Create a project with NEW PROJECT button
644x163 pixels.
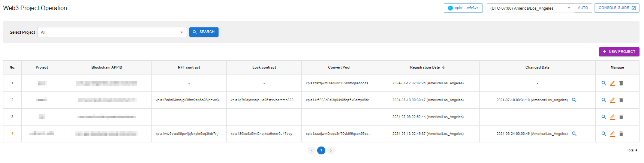619,52
